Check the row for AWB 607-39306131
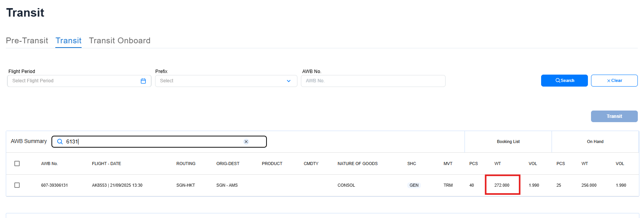 (17, 185)
